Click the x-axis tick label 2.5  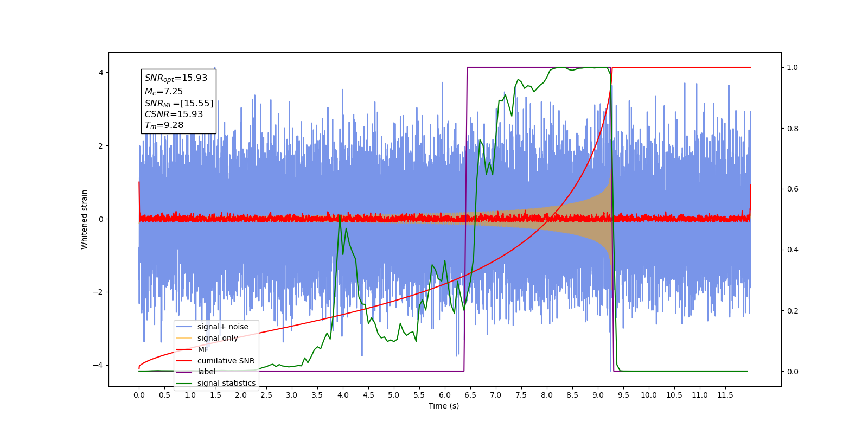click(266, 395)
